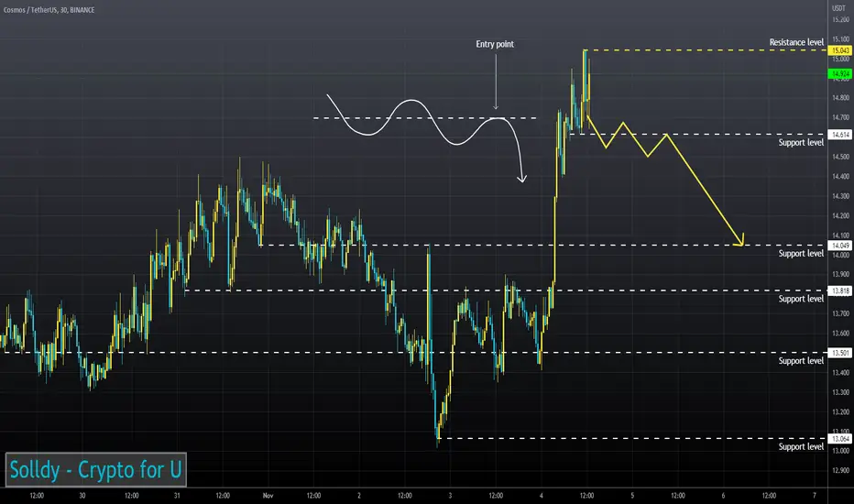Click 13.900 on the price scale
Image resolution: width=854 pixels, height=504 pixels.
click(x=840, y=275)
